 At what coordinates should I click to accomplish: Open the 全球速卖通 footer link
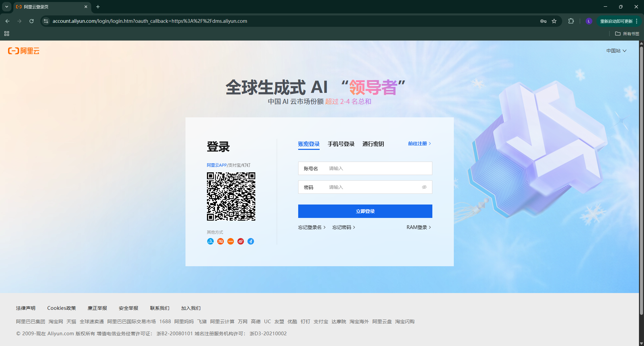click(x=92, y=322)
